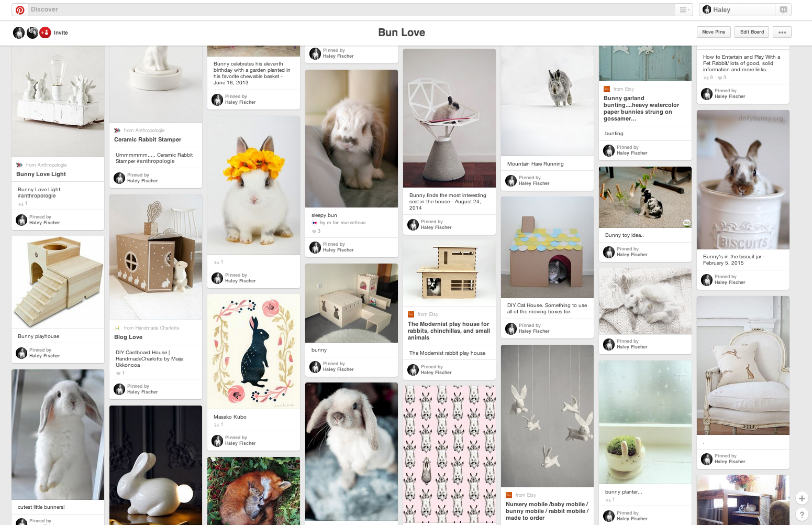
Task: Open the DIY Cat House pin image
Action: click(547, 247)
